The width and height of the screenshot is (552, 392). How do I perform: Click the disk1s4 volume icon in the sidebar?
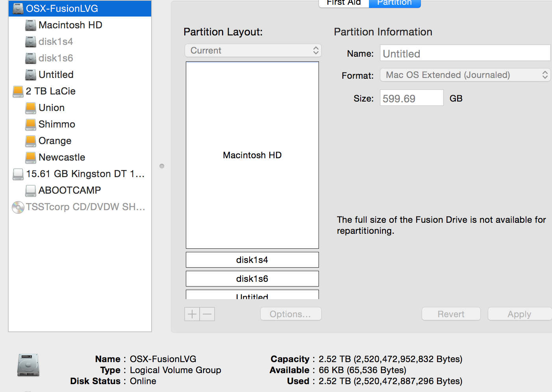coord(31,42)
